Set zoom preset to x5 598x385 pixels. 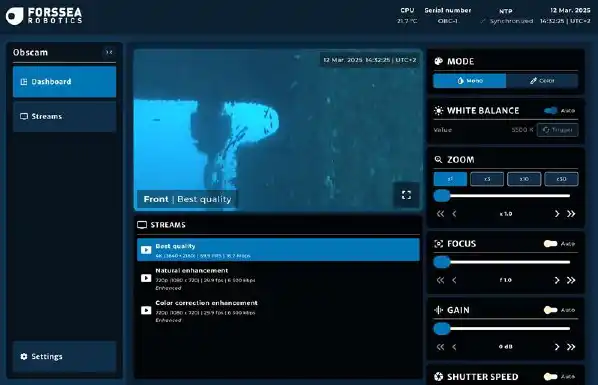(487, 179)
